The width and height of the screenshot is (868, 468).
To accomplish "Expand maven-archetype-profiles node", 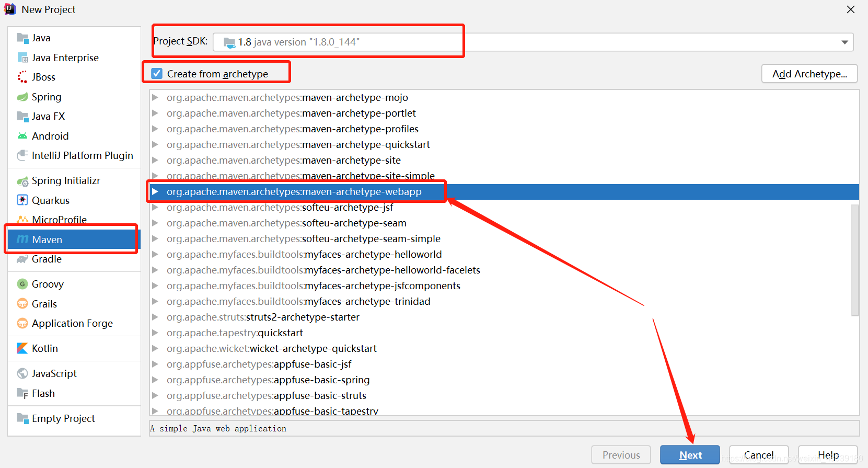I will click(155, 129).
